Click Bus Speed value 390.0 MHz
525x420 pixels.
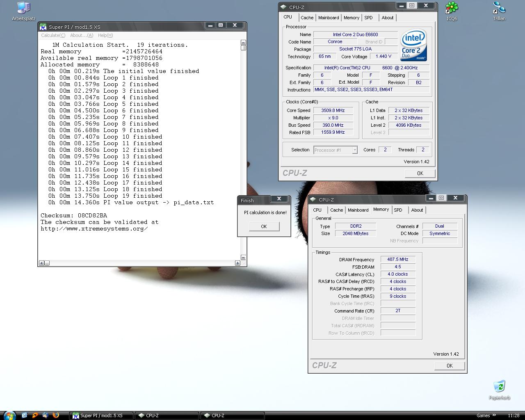pyautogui.click(x=333, y=125)
